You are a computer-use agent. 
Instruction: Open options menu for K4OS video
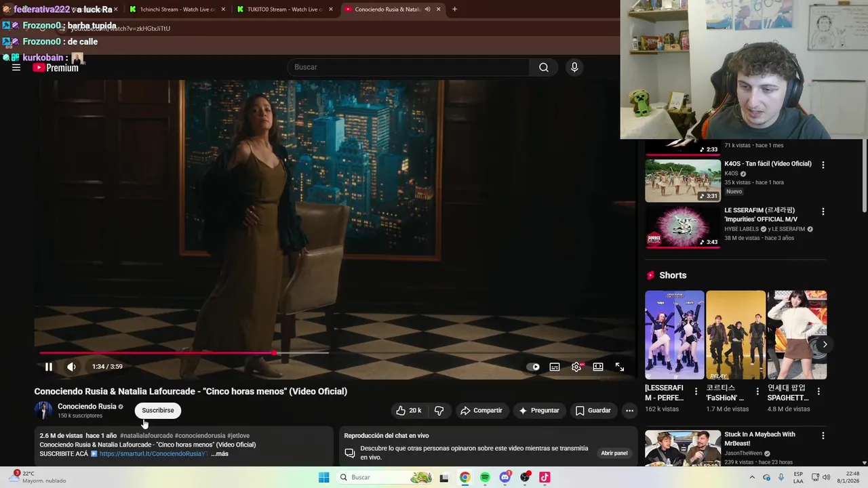tap(823, 165)
